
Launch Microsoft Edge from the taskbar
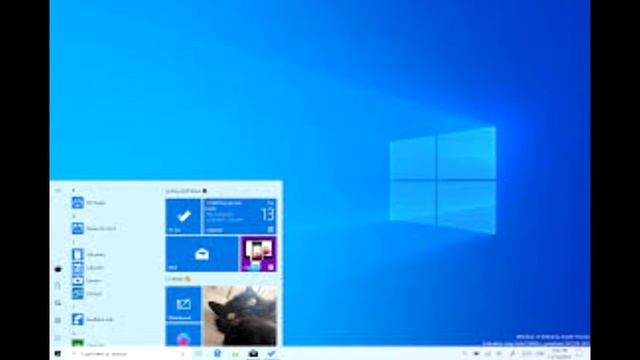(x=217, y=353)
